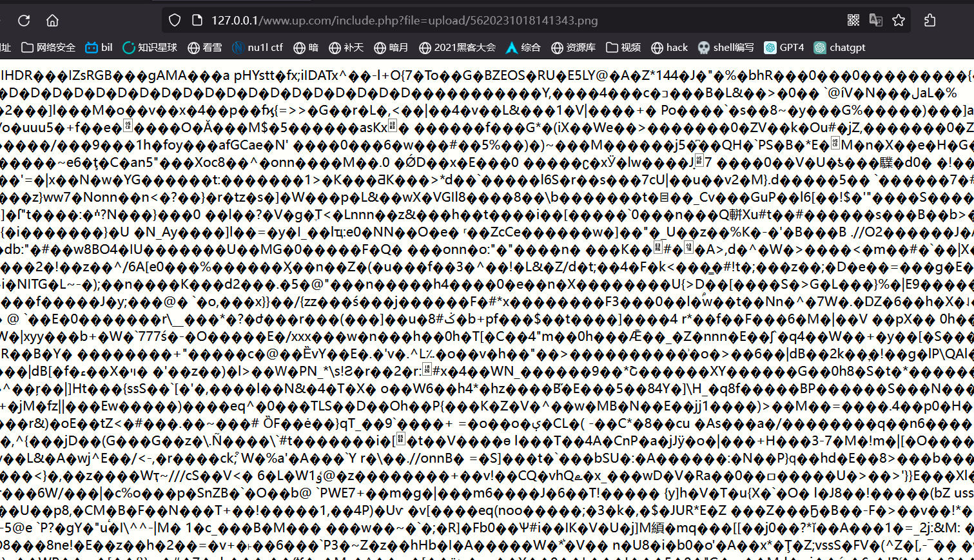
Task: Generate QR code for this page
Action: coord(853,21)
